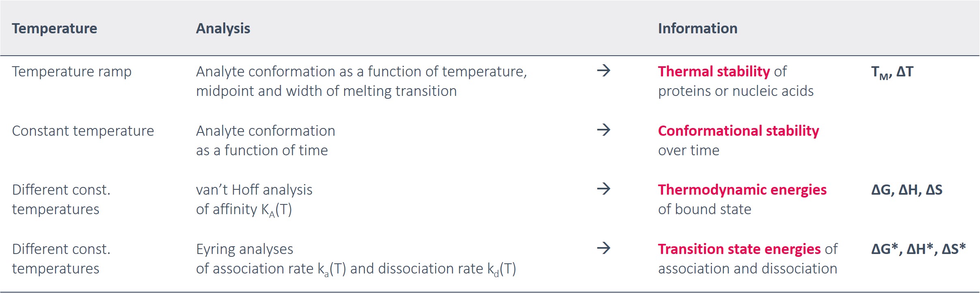Click 'proteins or nucleic acids' text

[x=735, y=91]
